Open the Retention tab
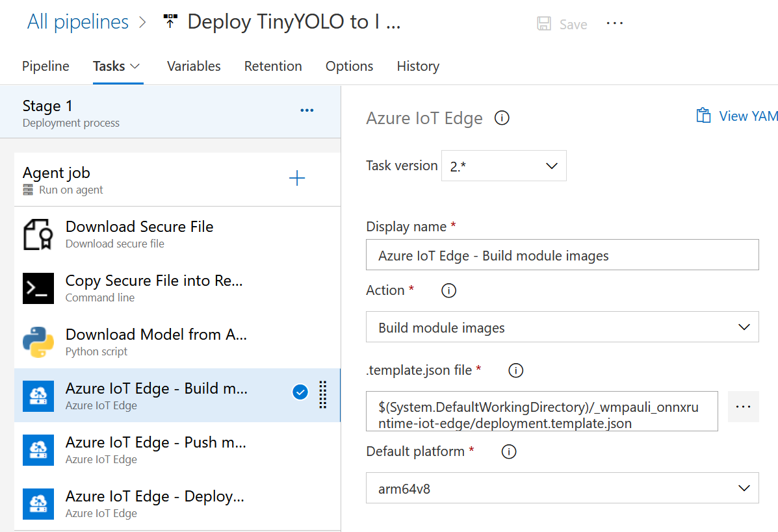The image size is (778, 532). point(273,66)
